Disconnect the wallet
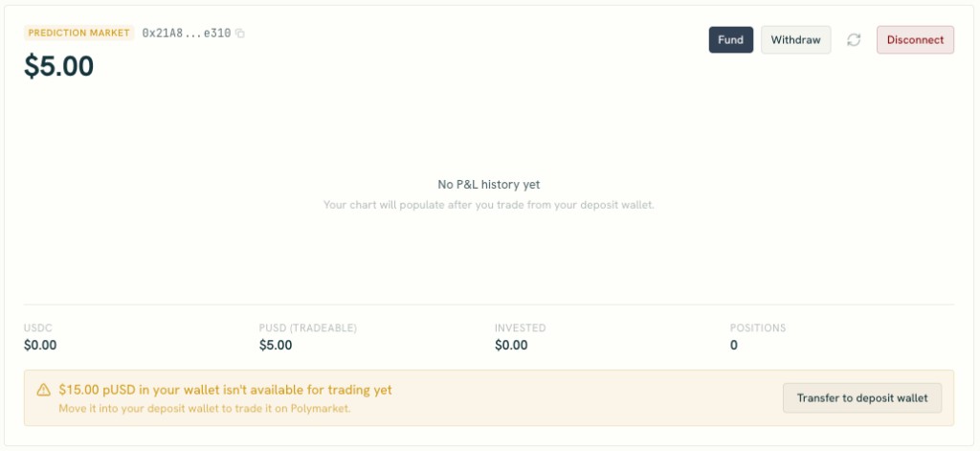This screenshot has height=451, width=980. click(x=915, y=39)
